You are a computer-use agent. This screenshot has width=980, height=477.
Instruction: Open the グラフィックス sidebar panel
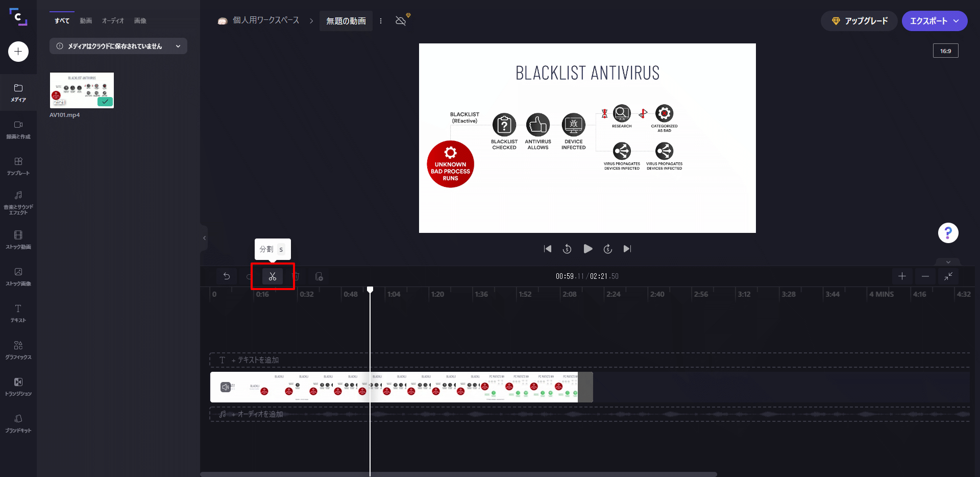coord(18,350)
